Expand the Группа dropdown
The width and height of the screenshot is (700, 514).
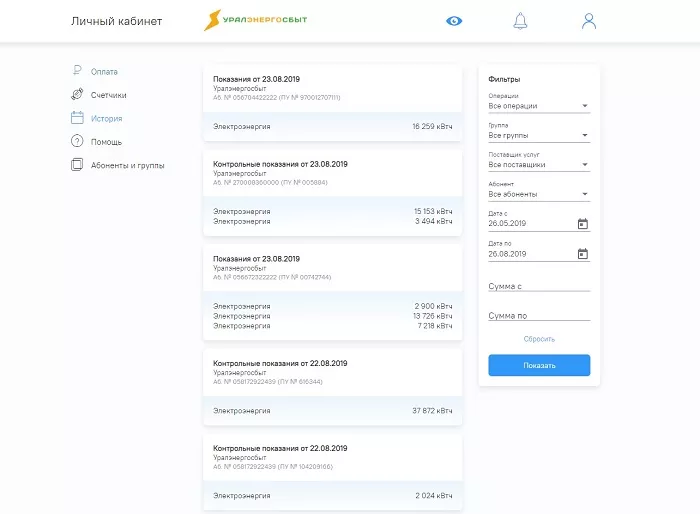538,135
